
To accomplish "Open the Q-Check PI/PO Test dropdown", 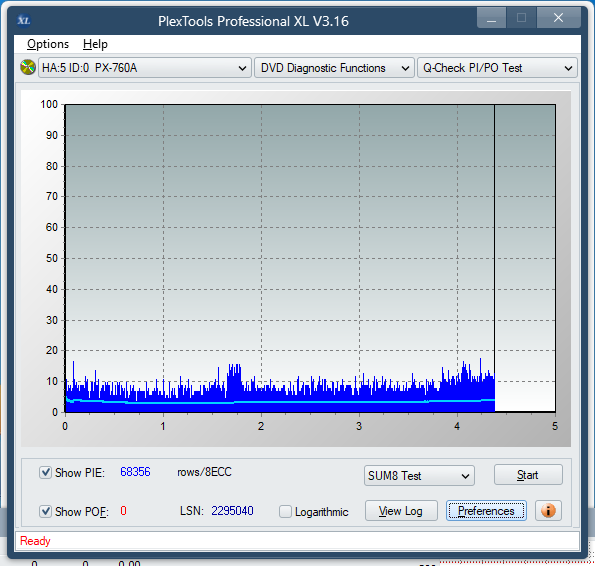I will 497,68.
